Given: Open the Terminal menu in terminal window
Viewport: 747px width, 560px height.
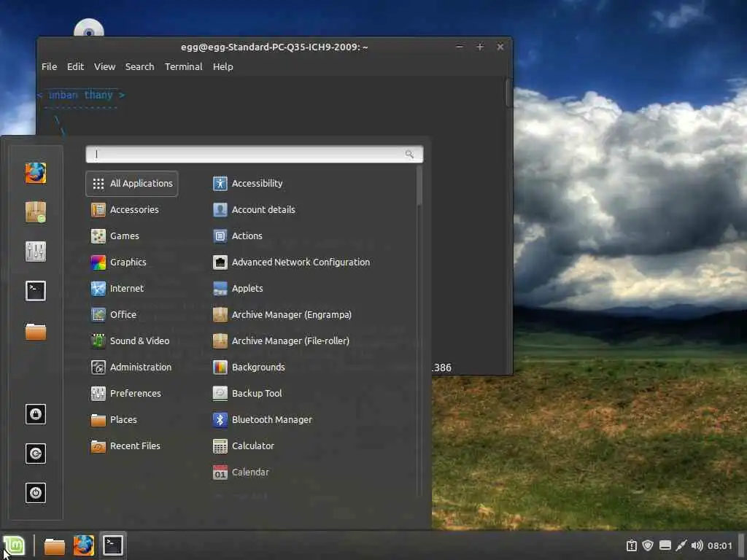Looking at the screenshot, I should pyautogui.click(x=183, y=66).
